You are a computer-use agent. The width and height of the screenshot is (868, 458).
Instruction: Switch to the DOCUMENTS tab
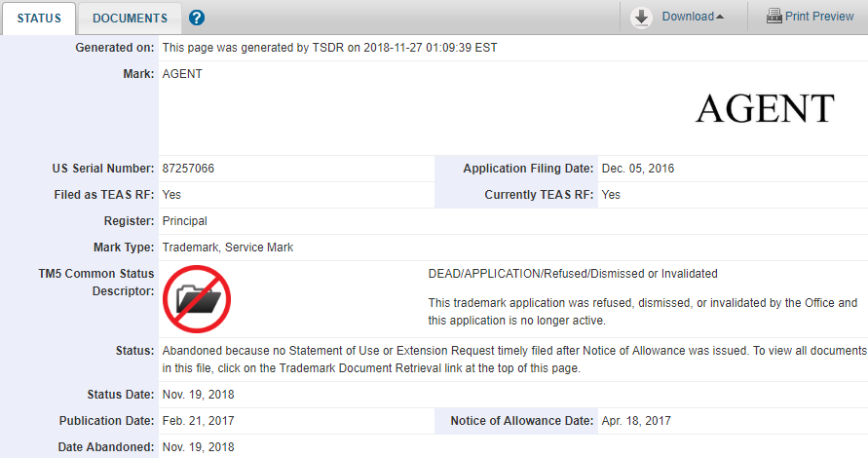tap(131, 19)
